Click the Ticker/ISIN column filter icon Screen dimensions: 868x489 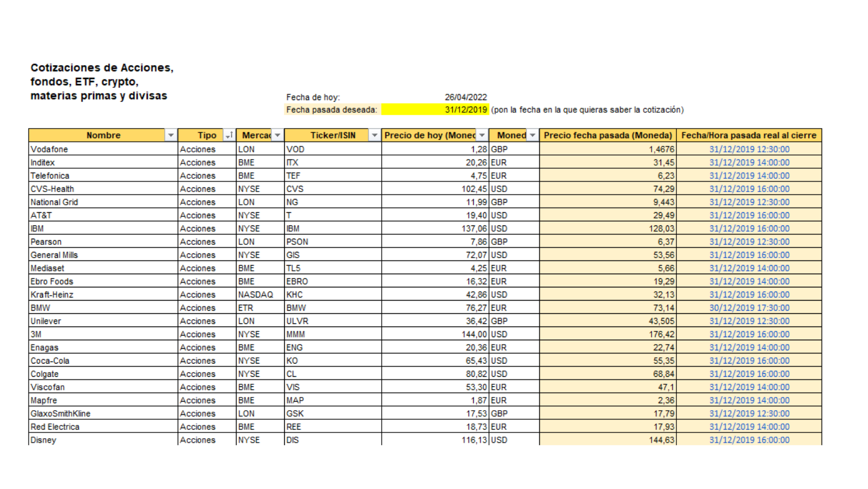(x=374, y=135)
